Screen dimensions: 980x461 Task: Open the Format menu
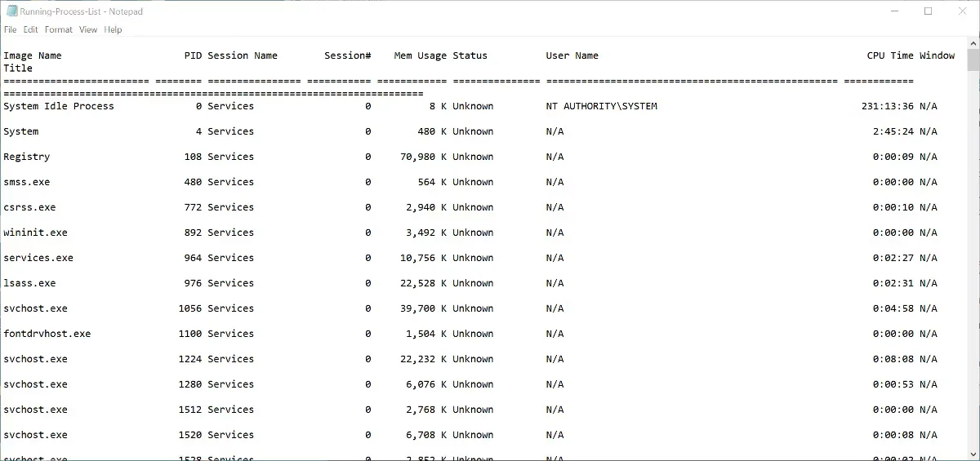tap(59, 29)
